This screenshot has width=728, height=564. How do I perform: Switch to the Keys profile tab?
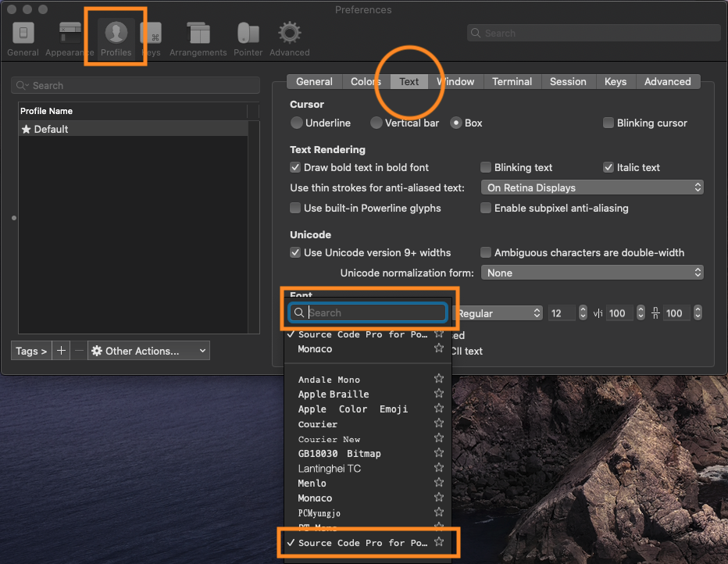616,81
